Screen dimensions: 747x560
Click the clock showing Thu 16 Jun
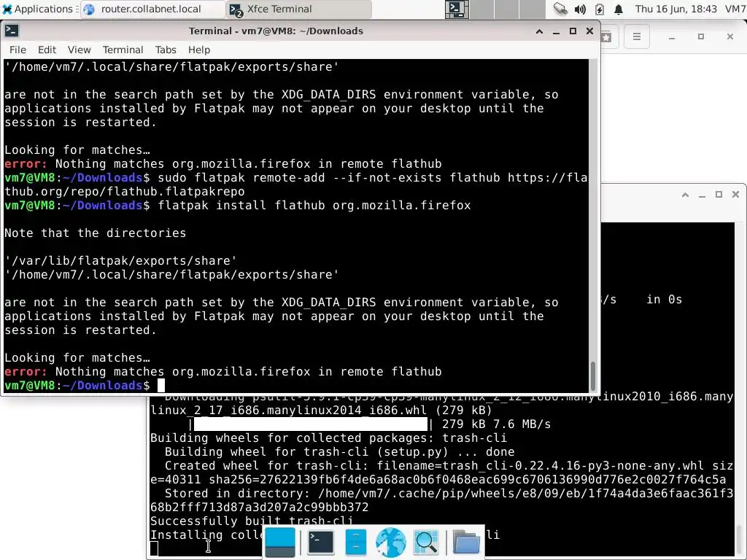pyautogui.click(x=676, y=9)
